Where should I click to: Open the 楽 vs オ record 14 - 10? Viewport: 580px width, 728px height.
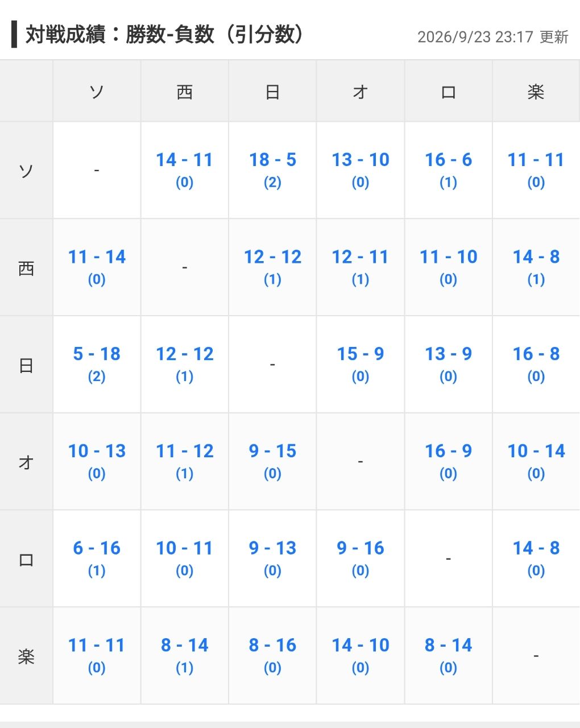[361, 656]
